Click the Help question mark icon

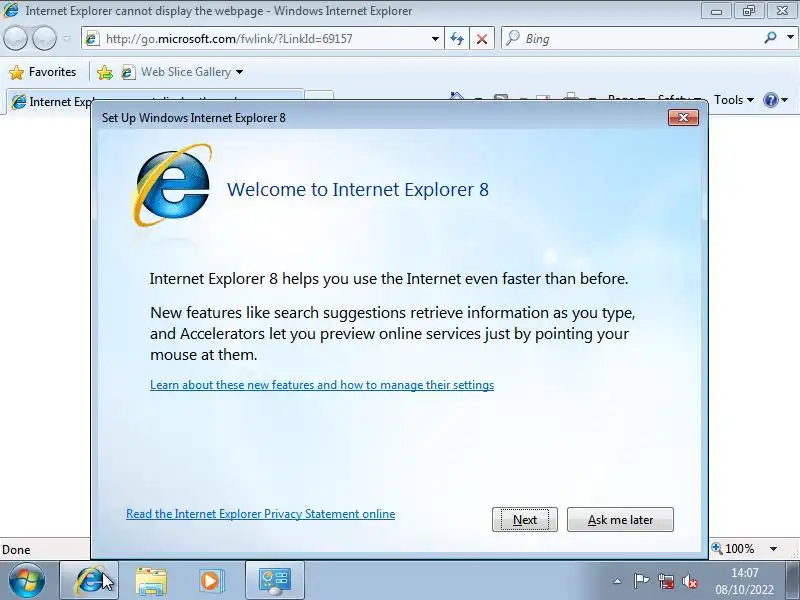point(770,100)
